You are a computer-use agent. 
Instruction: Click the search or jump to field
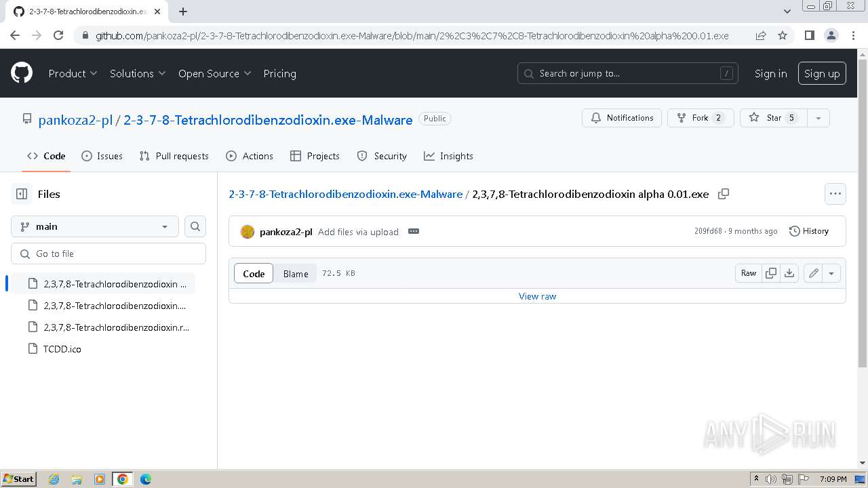coord(628,73)
